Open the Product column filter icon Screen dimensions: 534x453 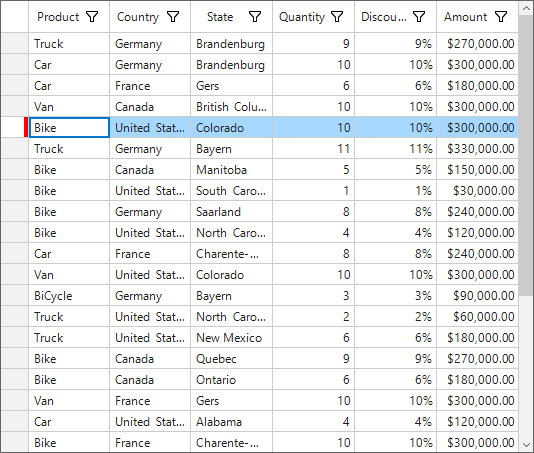(92, 16)
